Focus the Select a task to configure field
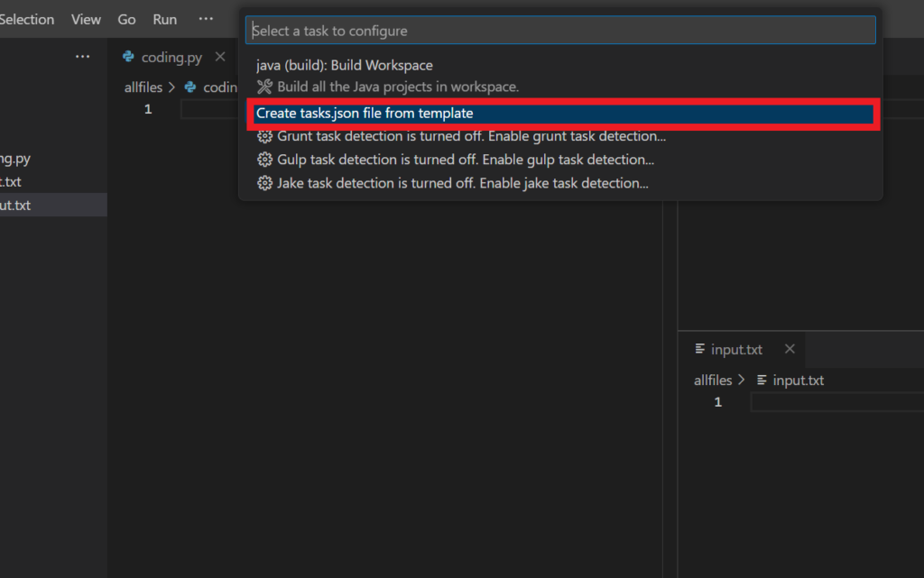 click(x=560, y=31)
